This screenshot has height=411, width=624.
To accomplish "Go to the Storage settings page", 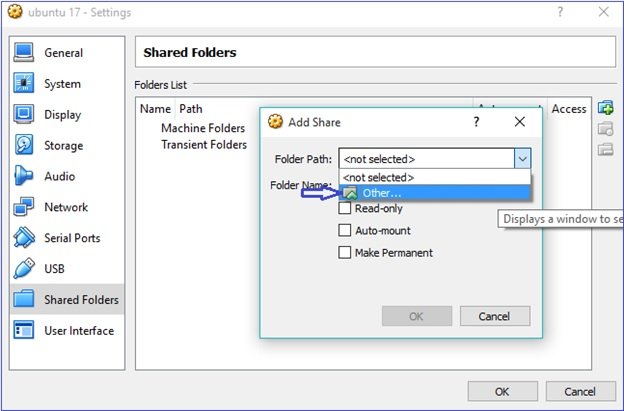I will point(67,145).
